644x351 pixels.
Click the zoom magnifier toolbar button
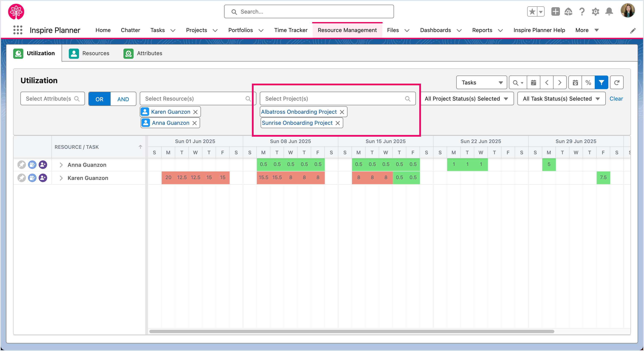click(518, 82)
